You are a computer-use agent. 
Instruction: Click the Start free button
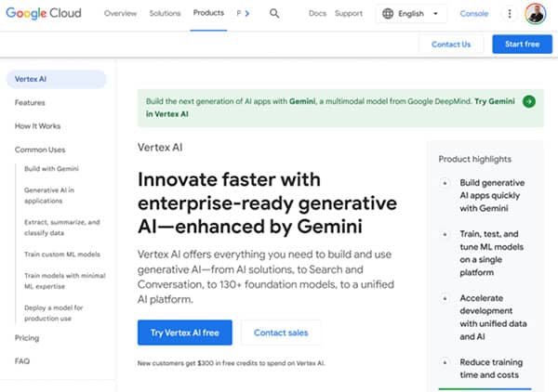tap(522, 45)
